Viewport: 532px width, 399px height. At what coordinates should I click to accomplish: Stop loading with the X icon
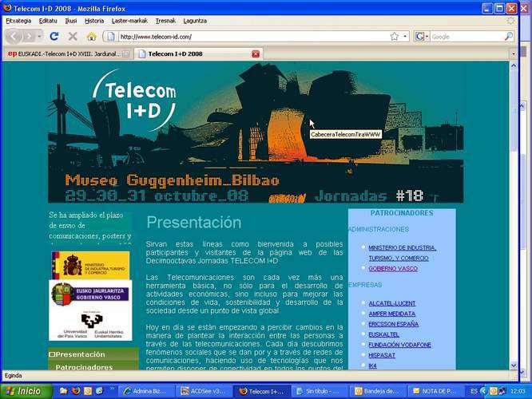click(73, 36)
